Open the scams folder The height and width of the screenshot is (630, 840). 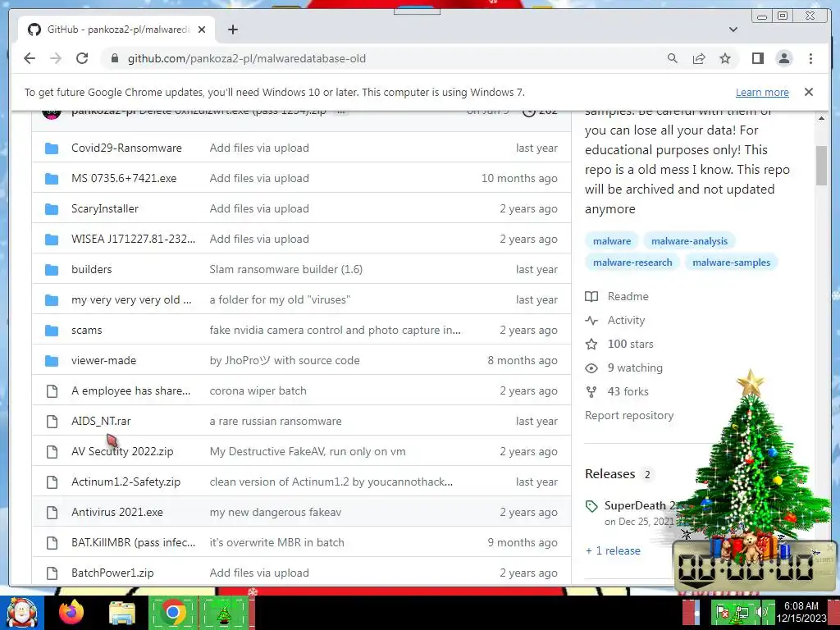point(86,330)
